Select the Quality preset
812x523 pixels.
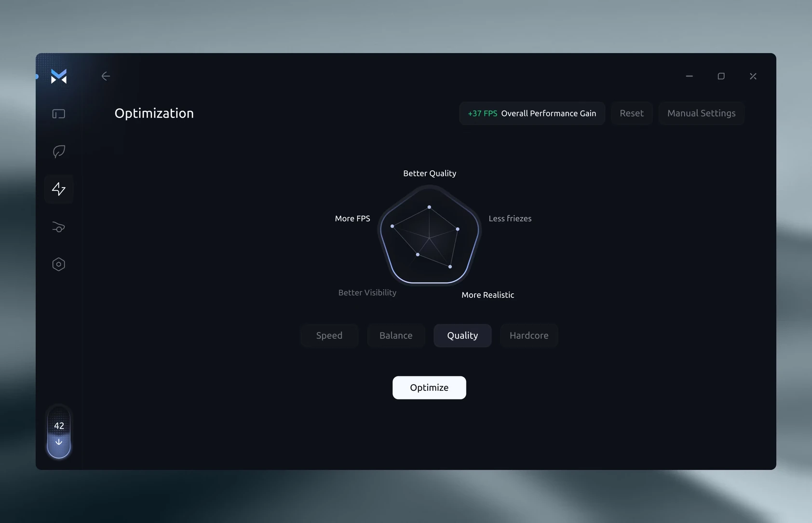[x=462, y=335]
